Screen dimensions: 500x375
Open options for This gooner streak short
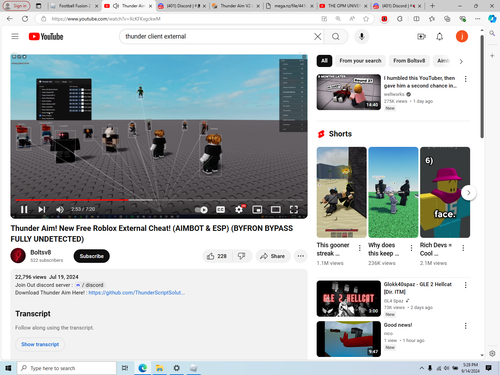pyautogui.click(x=360, y=248)
